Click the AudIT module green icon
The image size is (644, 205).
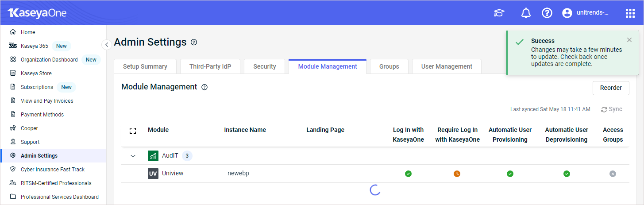pos(153,156)
